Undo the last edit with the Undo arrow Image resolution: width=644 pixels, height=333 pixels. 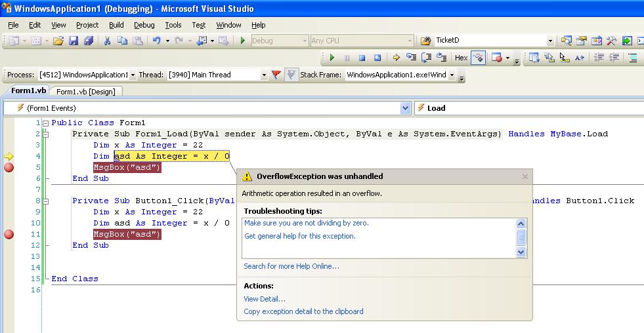coord(156,41)
